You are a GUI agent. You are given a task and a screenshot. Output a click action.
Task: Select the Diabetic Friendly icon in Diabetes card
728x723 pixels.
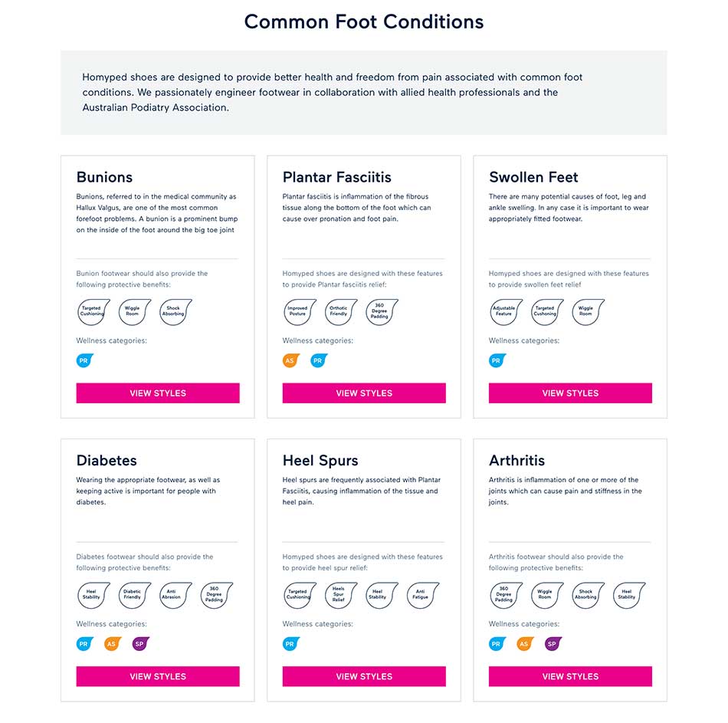click(135, 595)
